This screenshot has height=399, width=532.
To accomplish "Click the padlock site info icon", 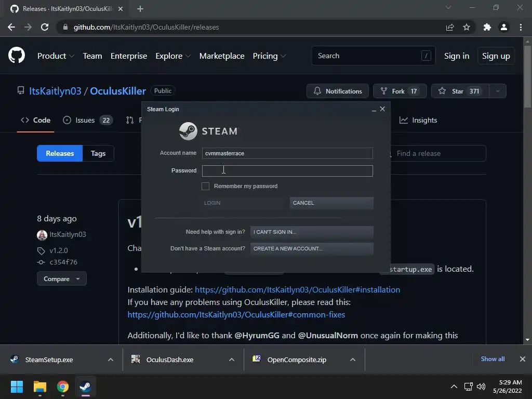I will click(65, 27).
